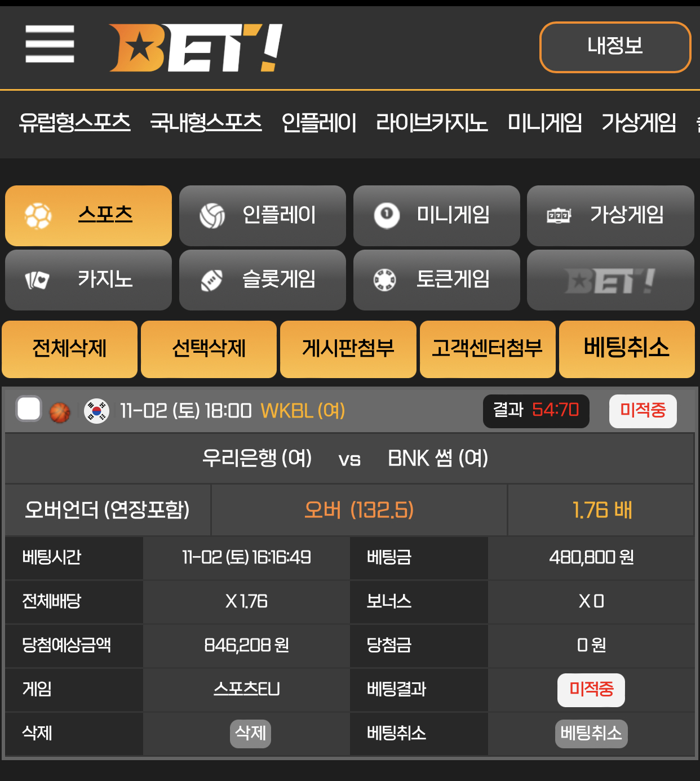Check the WKBL bet selection checkbox
Viewport: 700px width, 781px height.
[x=29, y=409]
